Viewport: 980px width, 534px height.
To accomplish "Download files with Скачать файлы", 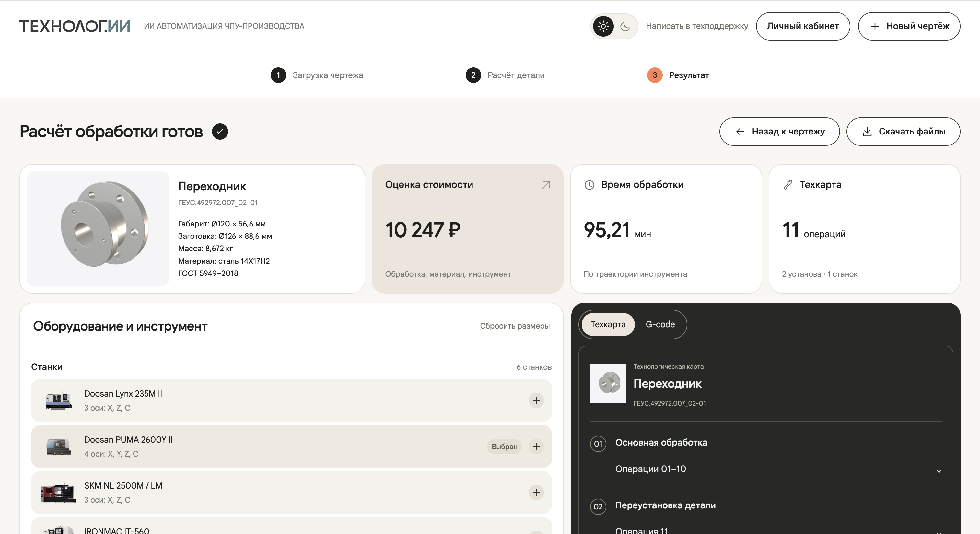I will coord(903,132).
